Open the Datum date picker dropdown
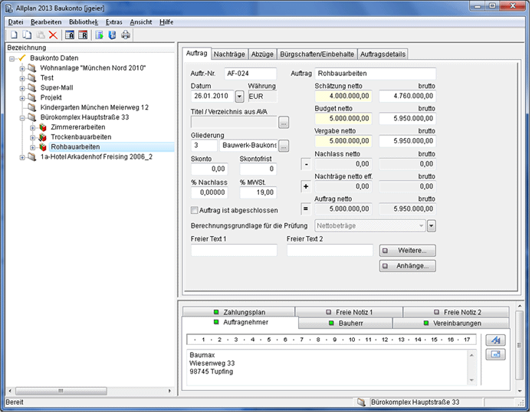Image resolution: width=532 pixels, height=414 pixels. 239,97
